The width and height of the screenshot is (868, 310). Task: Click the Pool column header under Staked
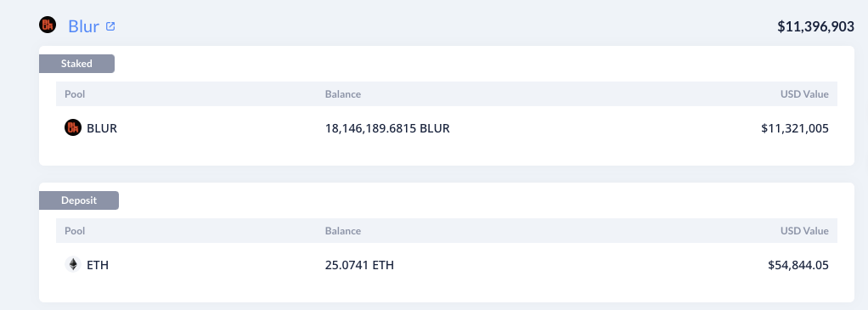75,94
